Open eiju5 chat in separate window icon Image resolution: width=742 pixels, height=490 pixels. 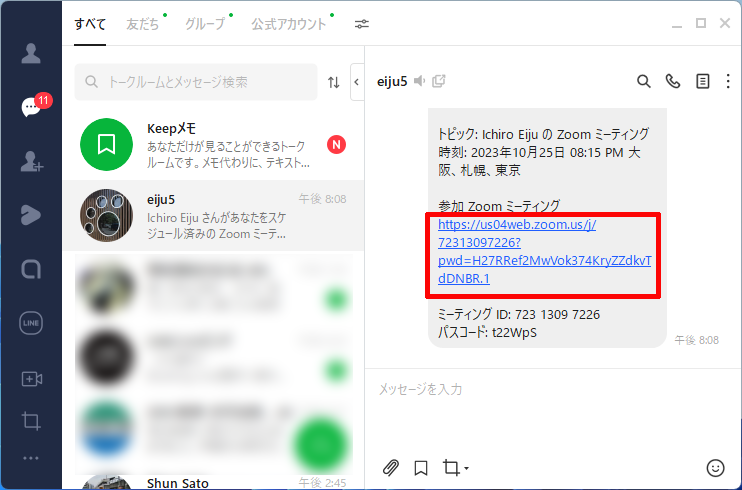439,81
